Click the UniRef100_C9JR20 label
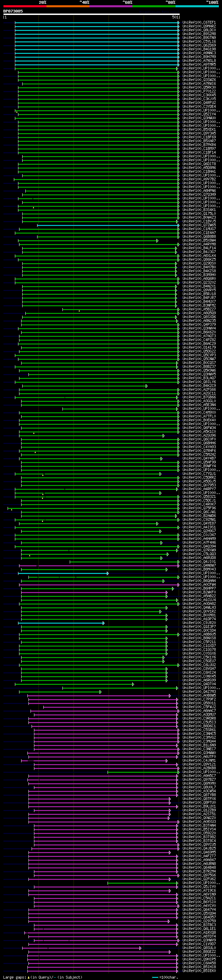Viewport: 222px width, 980px height. point(199,623)
